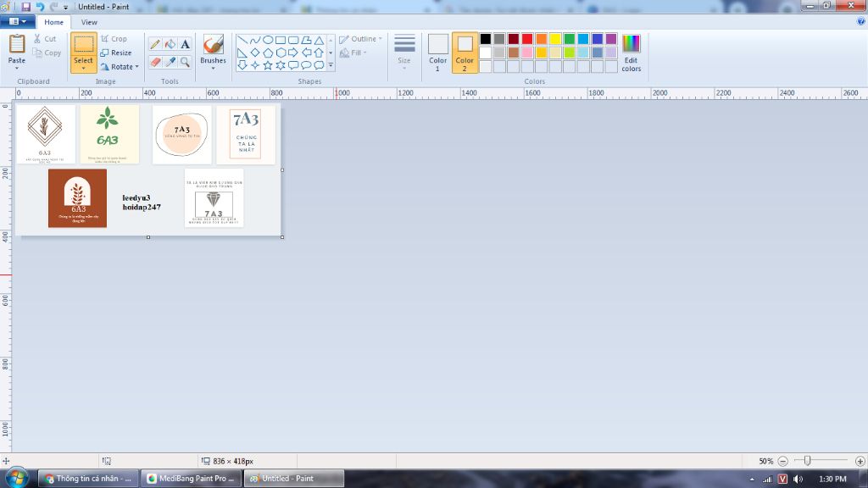868x488 pixels.
Task: Show hidden tray icons arrow
Action: coord(752,480)
